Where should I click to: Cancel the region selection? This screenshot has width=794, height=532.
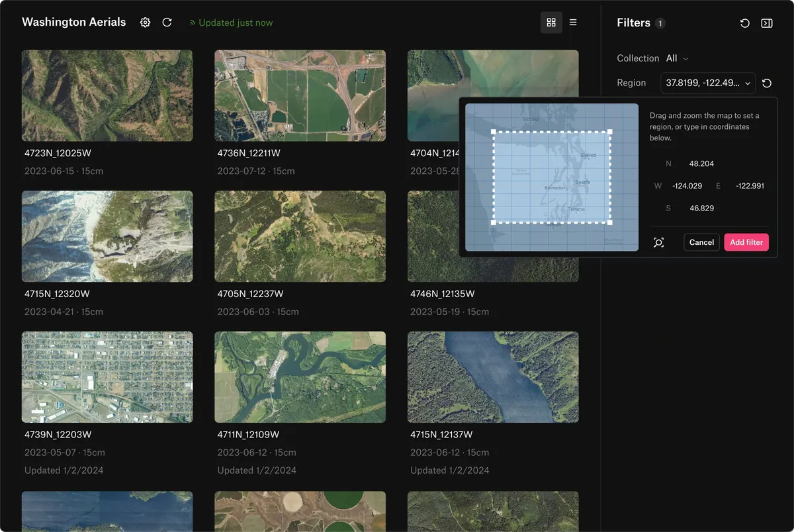click(701, 242)
